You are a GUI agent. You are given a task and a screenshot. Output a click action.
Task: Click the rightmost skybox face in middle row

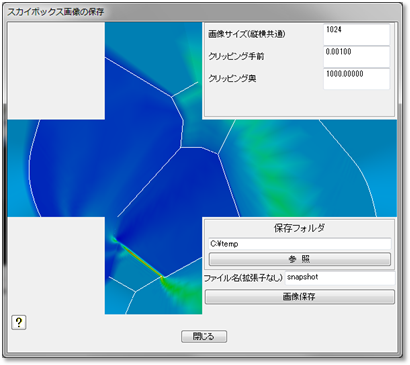click(348, 168)
